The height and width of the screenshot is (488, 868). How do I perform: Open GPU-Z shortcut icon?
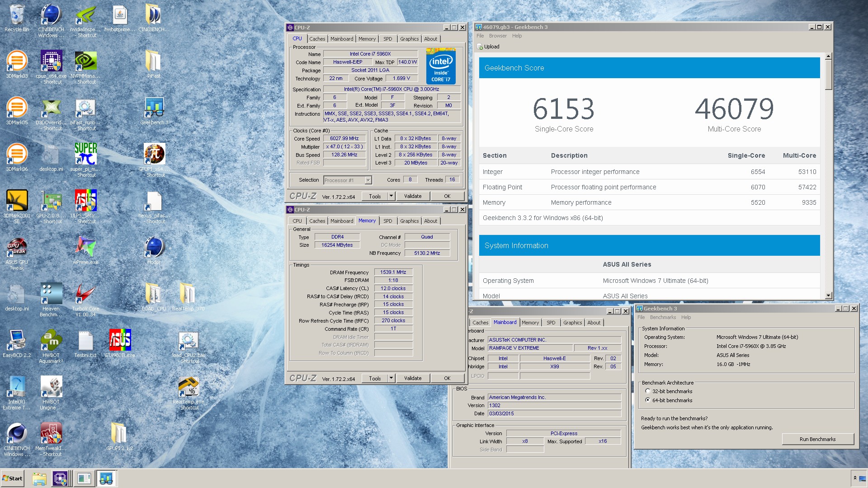pos(51,206)
